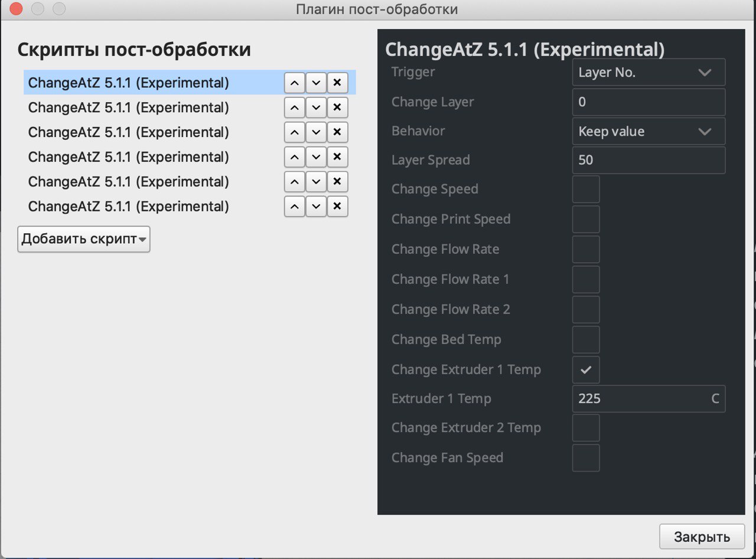This screenshot has height=559, width=756.
Task: Move the fifth ChangeAtZ script down
Action: (316, 182)
